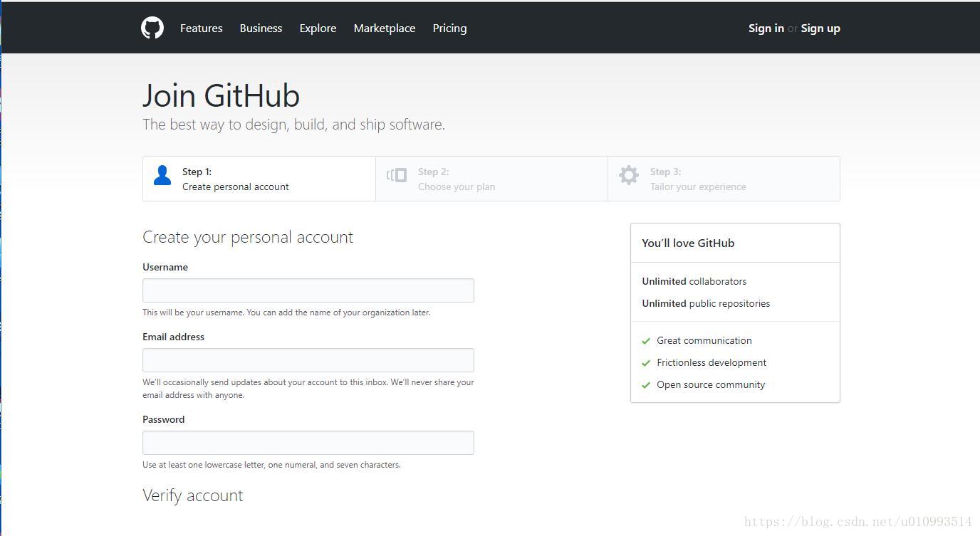The width and height of the screenshot is (980, 536).
Task: Click email note 'We'll occasionally send updates'
Action: (x=308, y=389)
